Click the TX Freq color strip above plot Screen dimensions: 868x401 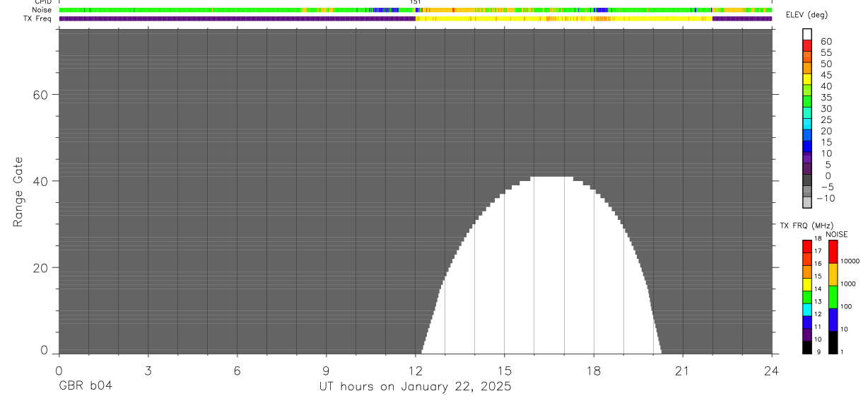pyautogui.click(x=416, y=18)
